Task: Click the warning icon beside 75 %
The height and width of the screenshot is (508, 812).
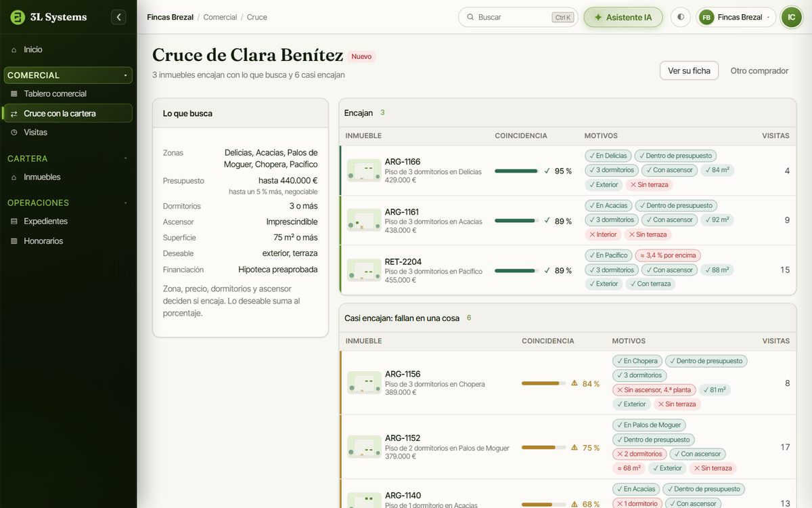Action: 574,447
